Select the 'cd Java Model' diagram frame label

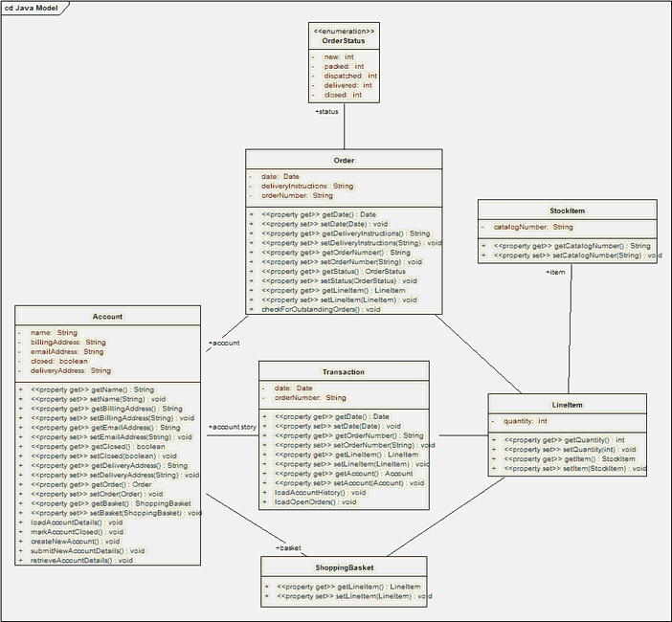click(x=31, y=8)
